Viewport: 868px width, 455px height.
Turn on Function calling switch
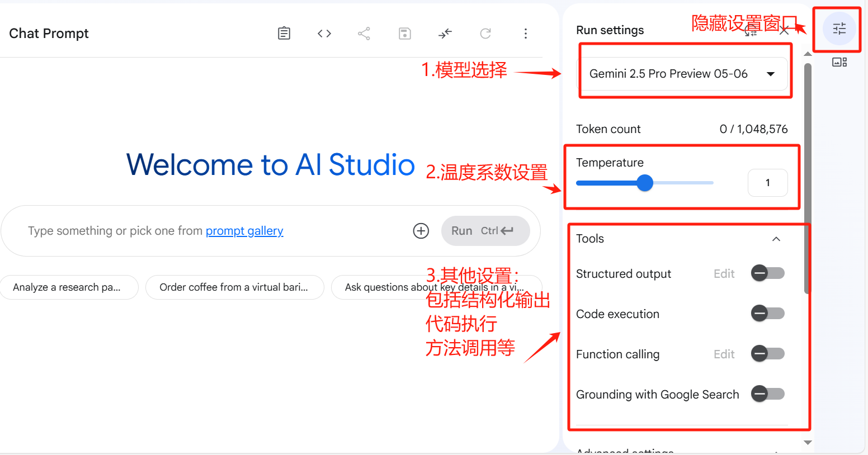(768, 354)
